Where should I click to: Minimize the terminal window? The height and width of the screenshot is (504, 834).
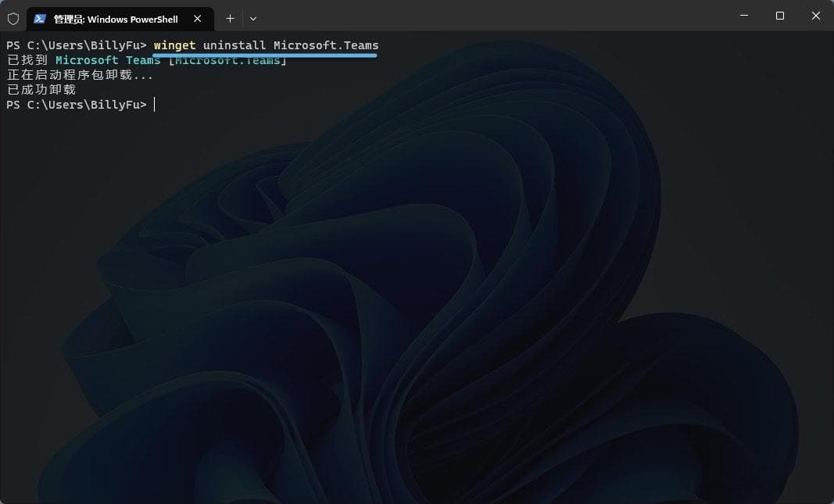(x=744, y=16)
